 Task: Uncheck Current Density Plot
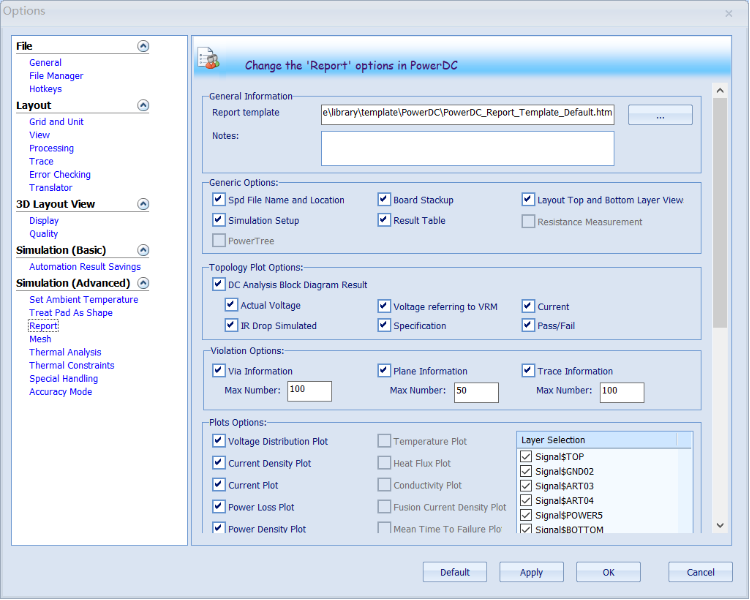(219, 462)
